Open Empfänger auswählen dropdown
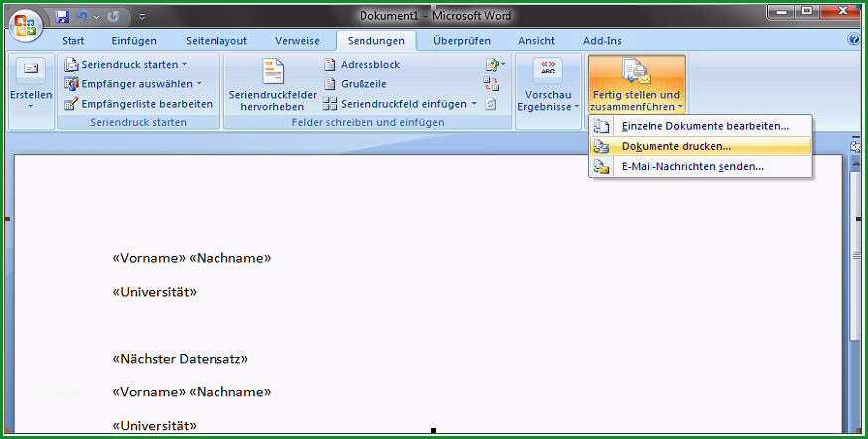 (x=133, y=84)
